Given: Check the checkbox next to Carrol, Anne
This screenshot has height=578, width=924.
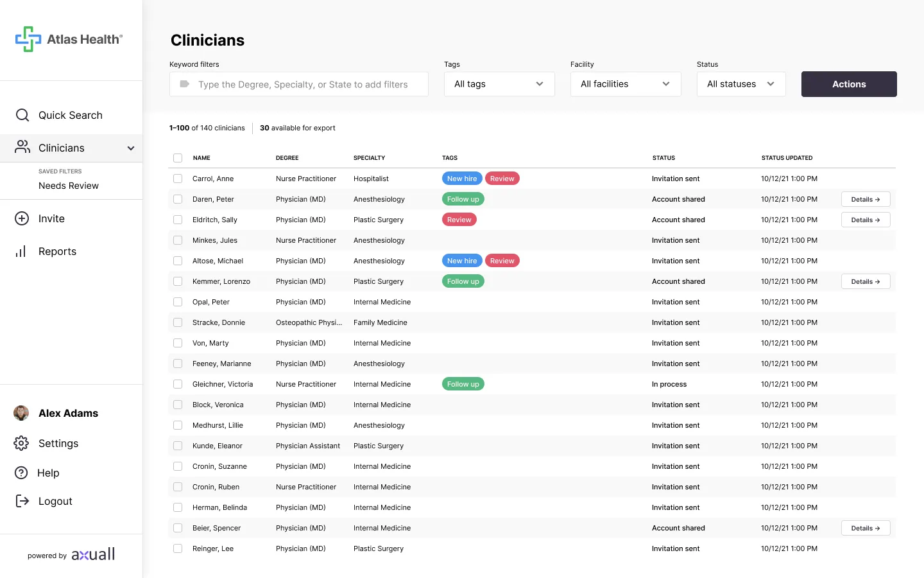Looking at the screenshot, I should [178, 179].
